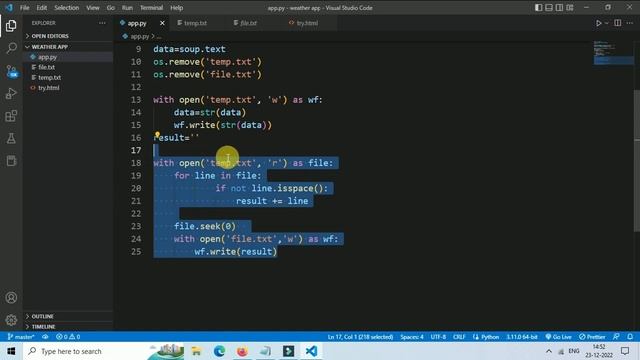Change encoding via UTF-8 status item
Viewport: 640px width, 360px height.
(438, 337)
